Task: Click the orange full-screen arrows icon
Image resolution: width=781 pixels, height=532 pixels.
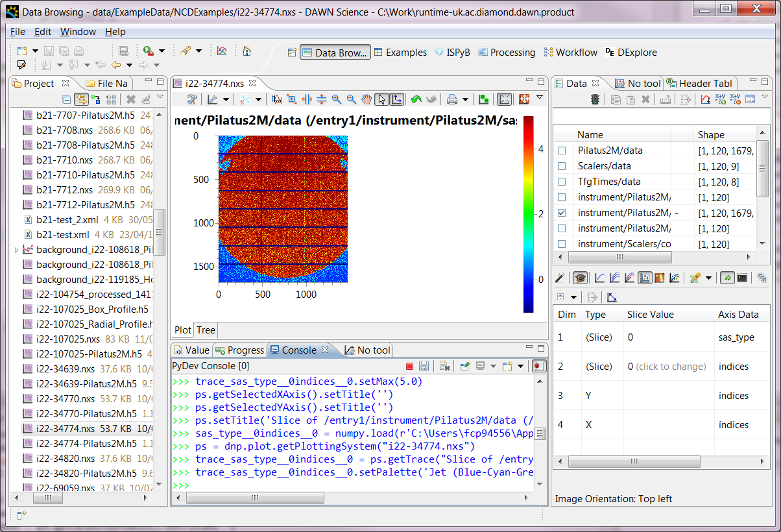Action: coord(525,99)
